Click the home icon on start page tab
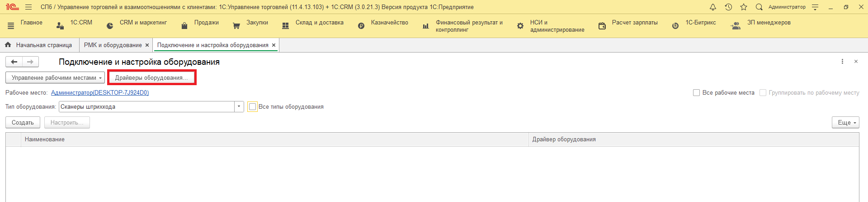This screenshot has width=868, height=202. (x=8, y=45)
